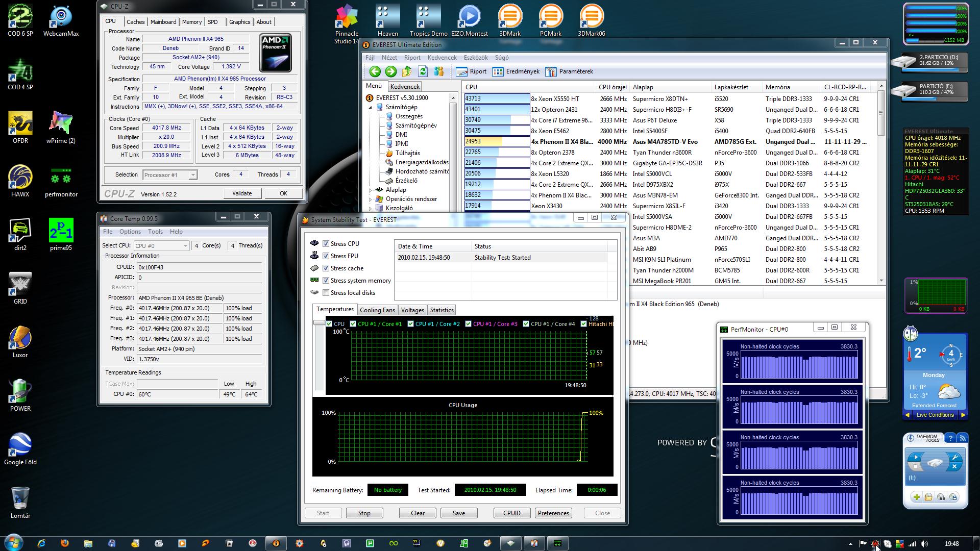This screenshot has height=551, width=980.
Task: Click the Windows Start orb
Action: pos(13,543)
